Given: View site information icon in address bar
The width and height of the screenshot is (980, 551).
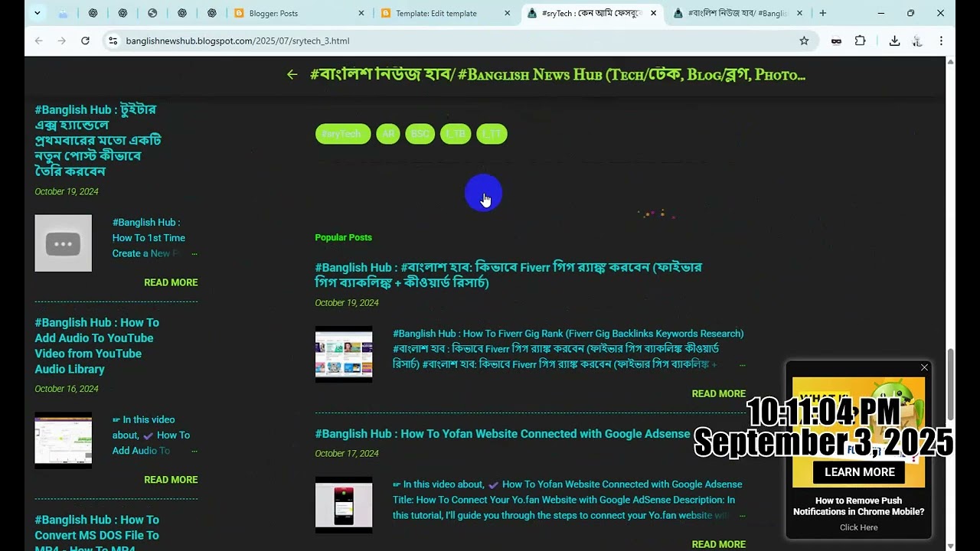Looking at the screenshot, I should 113,41.
